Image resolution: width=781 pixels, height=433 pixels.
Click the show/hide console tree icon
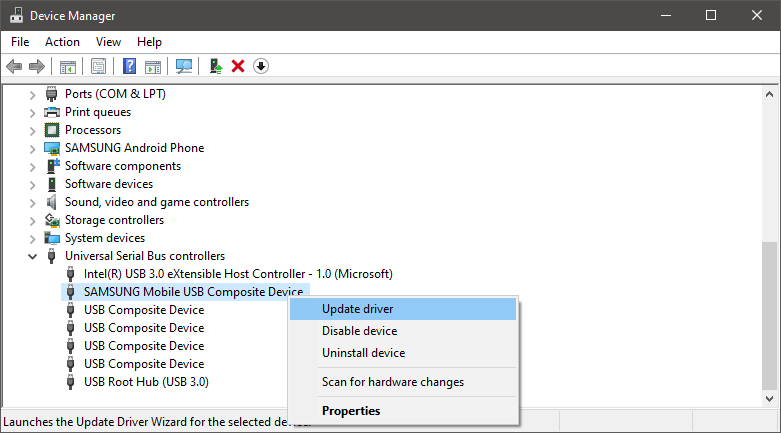68,67
